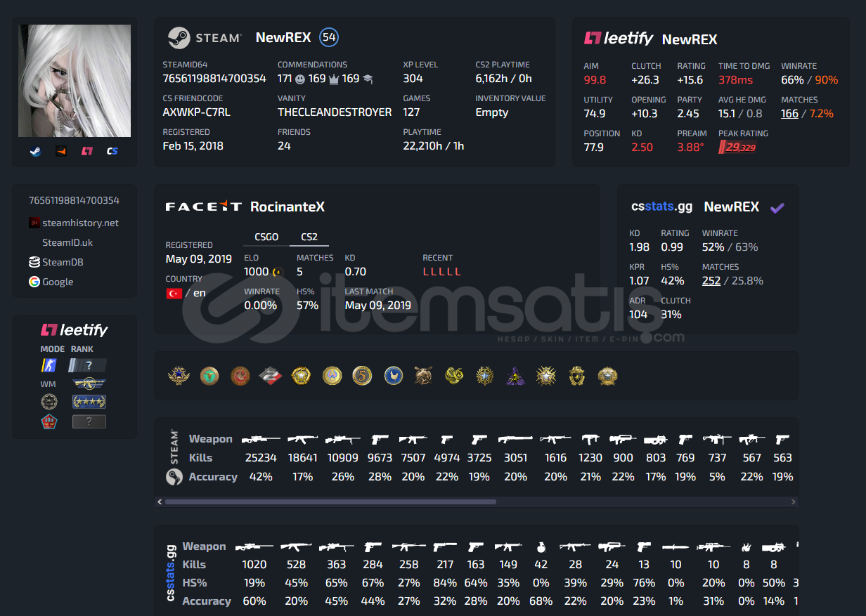Image resolution: width=866 pixels, height=616 pixels.
Task: Click the Leetify peak rating 29,329 badge
Action: pos(737,147)
